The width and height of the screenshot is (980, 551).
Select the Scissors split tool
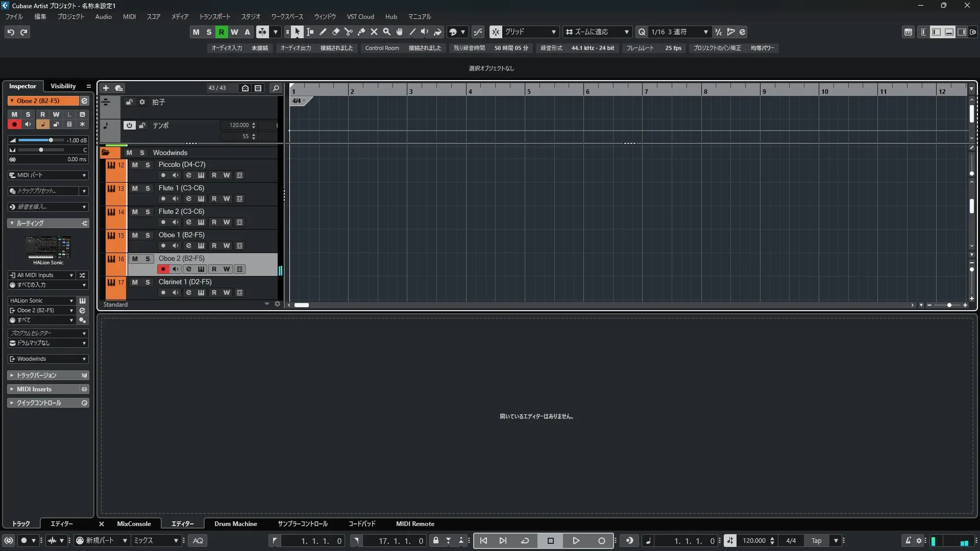pyautogui.click(x=349, y=32)
